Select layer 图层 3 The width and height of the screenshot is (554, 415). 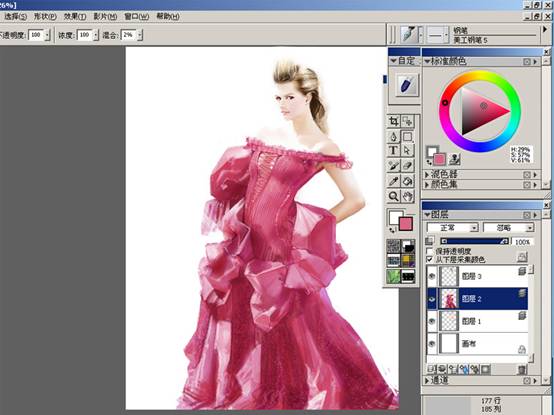click(477, 276)
